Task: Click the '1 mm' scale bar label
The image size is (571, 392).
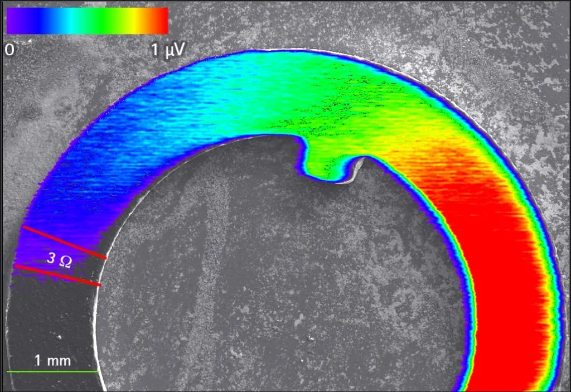Action: click(53, 361)
